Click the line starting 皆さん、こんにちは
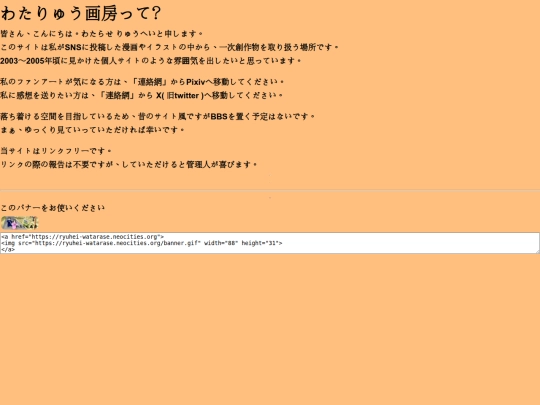The image size is (540, 405). point(102,34)
